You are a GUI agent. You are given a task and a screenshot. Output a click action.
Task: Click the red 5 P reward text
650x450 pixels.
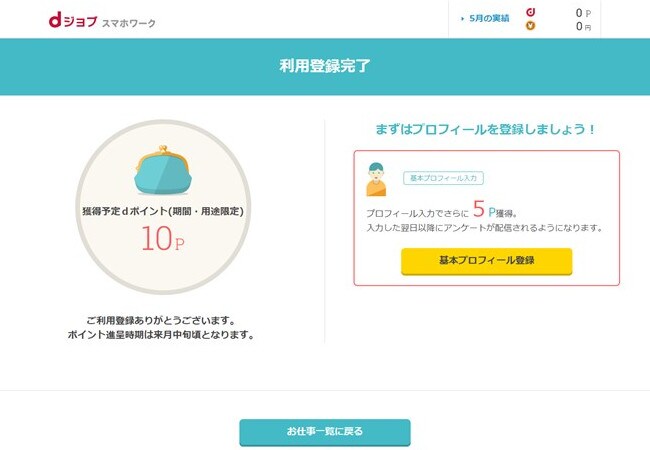(484, 209)
